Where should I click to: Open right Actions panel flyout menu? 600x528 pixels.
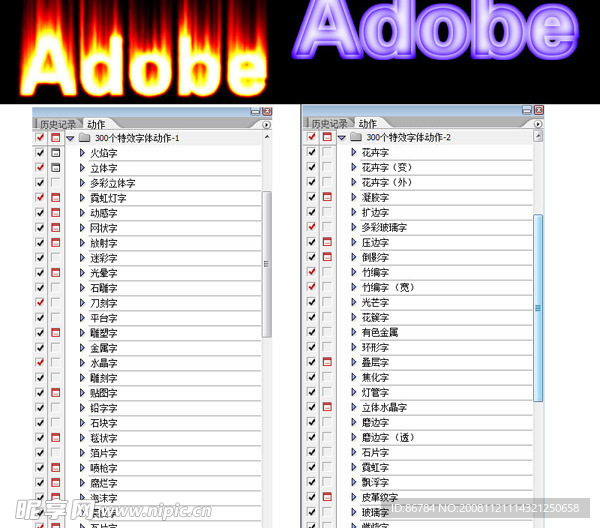tap(538, 124)
